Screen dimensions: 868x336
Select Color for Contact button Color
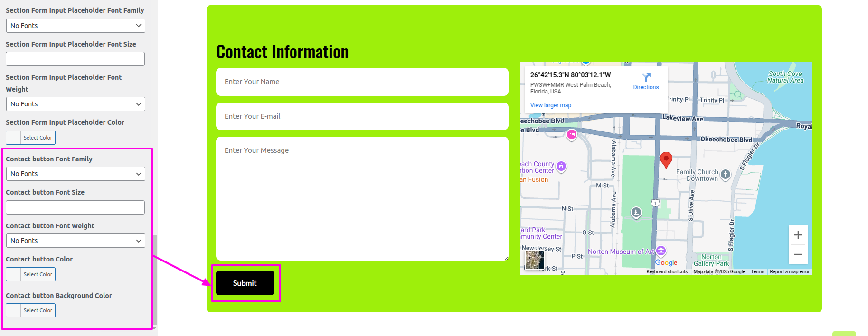click(31, 274)
